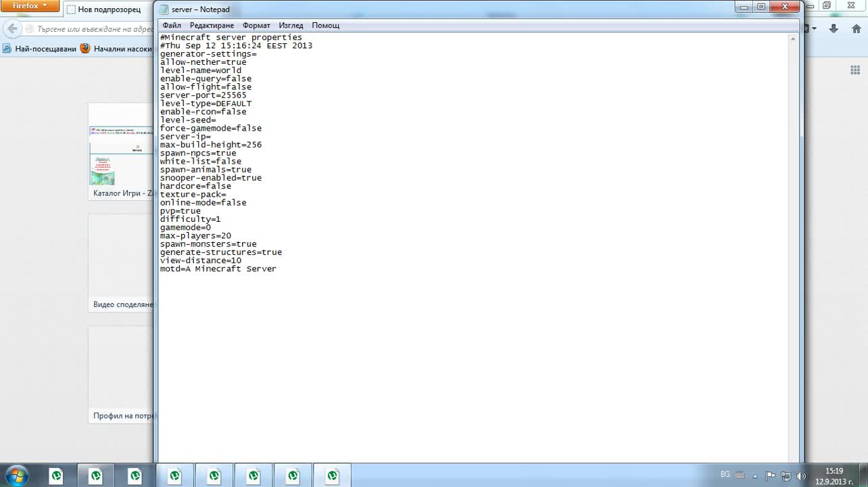The height and width of the screenshot is (487, 868).
Task: Switch to the Нов подпрозорец Firefox tab
Action: pyautogui.click(x=108, y=9)
